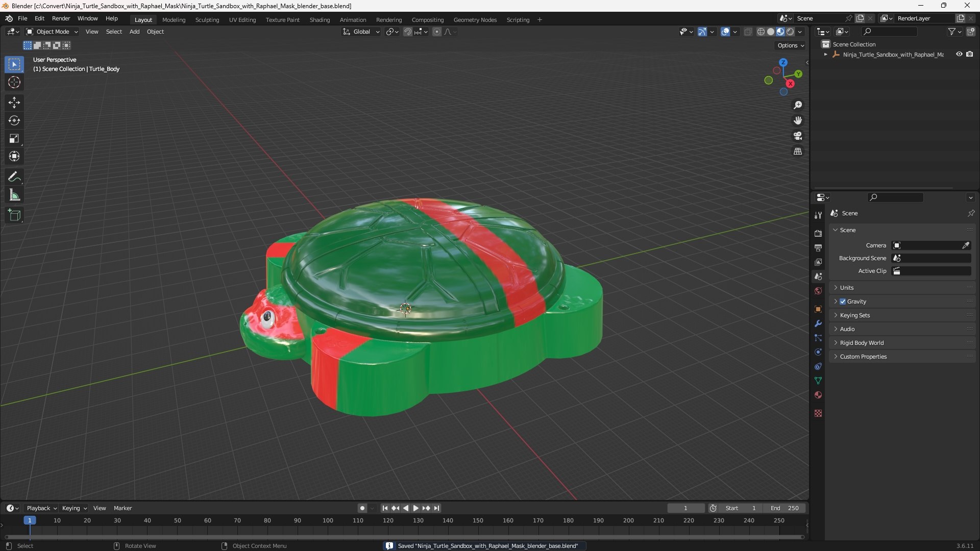
Task: Disable Ninja_Turtle_Sandbox collection in renders
Action: [x=970, y=54]
